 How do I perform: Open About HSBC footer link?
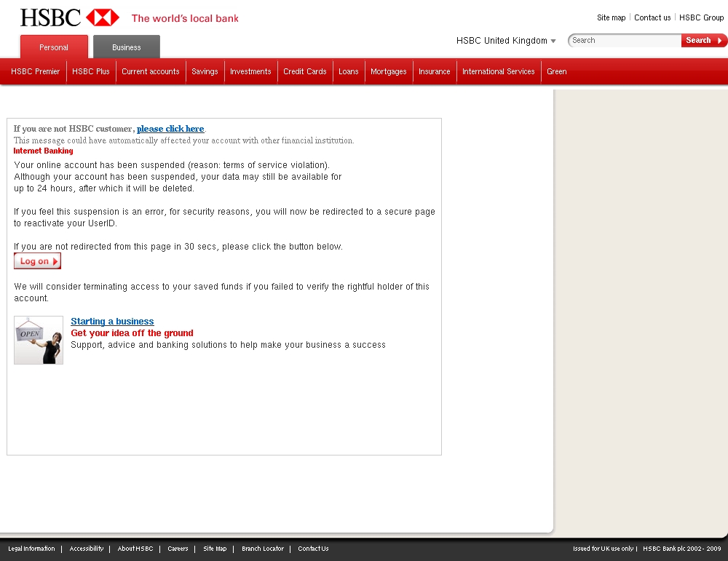135,549
